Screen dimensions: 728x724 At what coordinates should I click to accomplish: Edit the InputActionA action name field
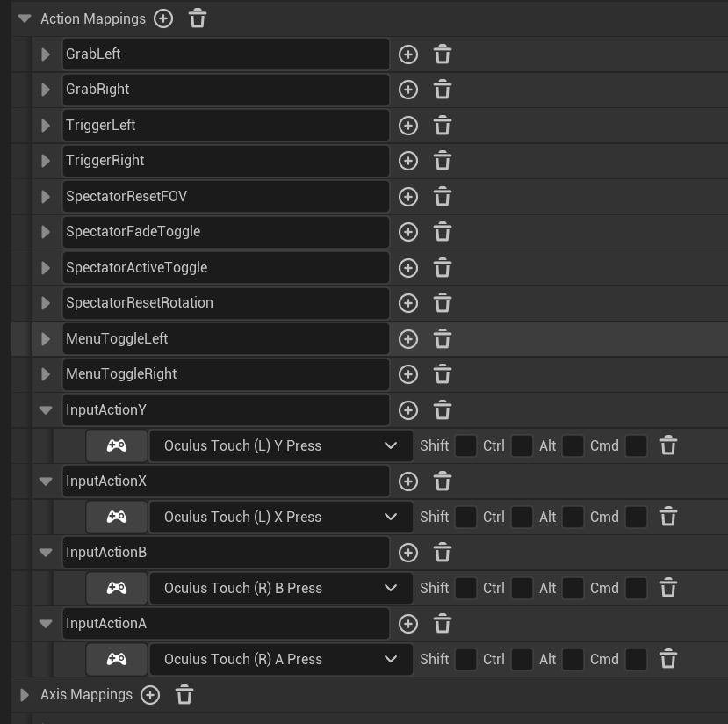coord(226,624)
